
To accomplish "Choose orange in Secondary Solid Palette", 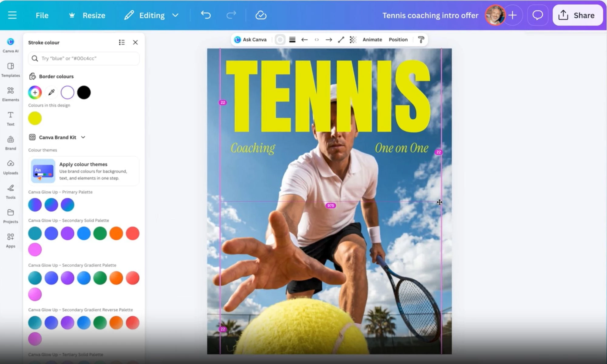I will pyautogui.click(x=116, y=233).
